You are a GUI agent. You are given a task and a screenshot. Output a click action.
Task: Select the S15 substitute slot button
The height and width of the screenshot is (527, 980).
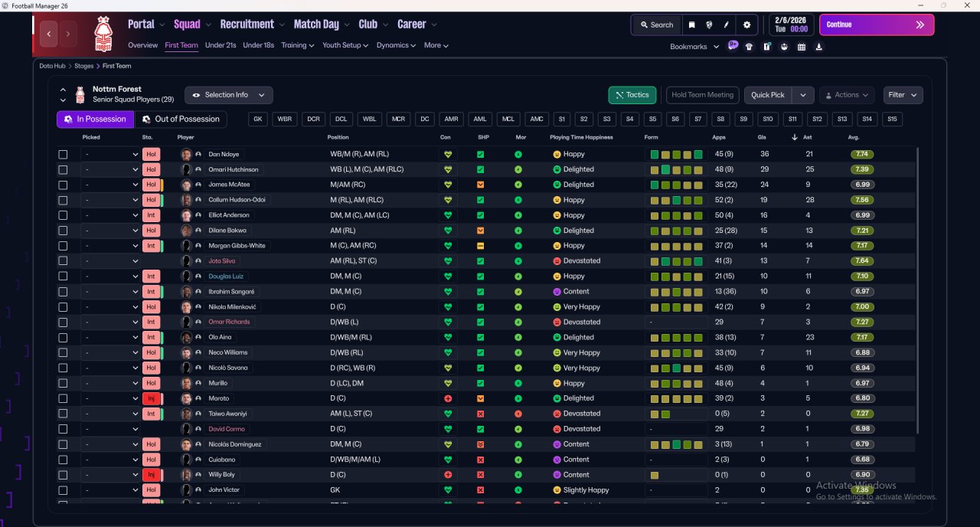pos(892,119)
